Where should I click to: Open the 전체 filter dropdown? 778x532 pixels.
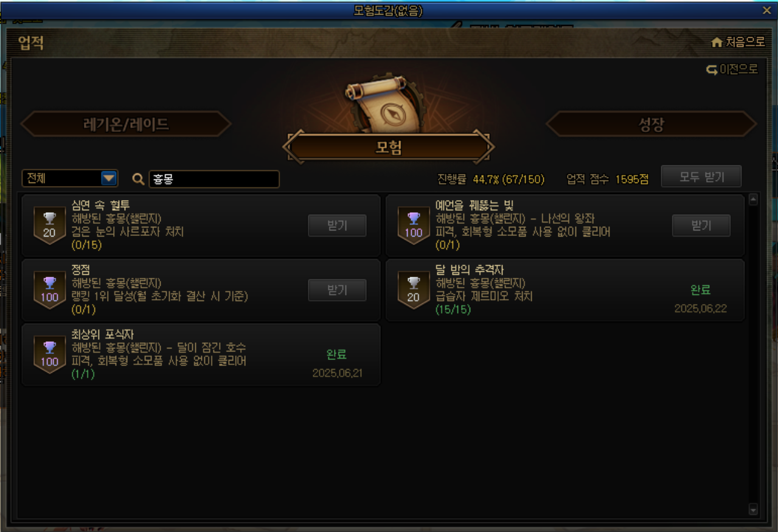point(70,178)
